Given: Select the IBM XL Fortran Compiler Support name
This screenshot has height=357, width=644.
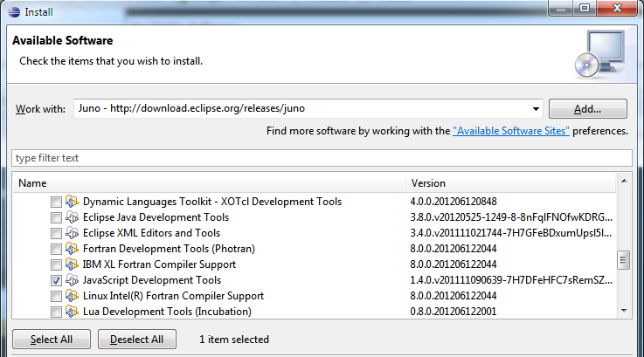Looking at the screenshot, I should (x=159, y=264).
